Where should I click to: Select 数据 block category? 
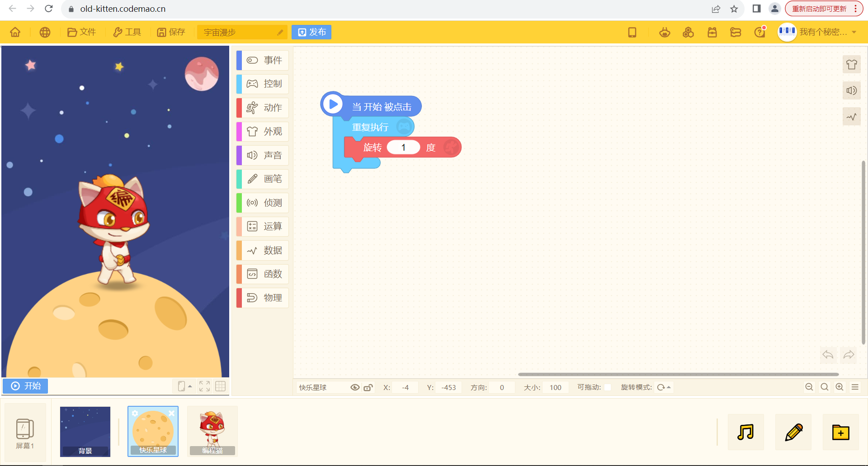pyautogui.click(x=262, y=250)
